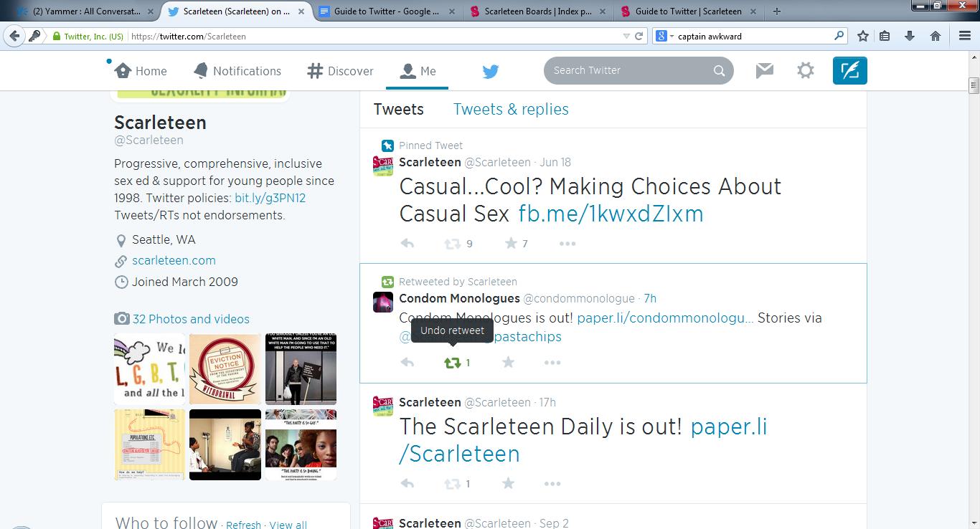Switch to Yammer browser tab
Image resolution: width=980 pixels, height=529 pixels.
point(88,11)
